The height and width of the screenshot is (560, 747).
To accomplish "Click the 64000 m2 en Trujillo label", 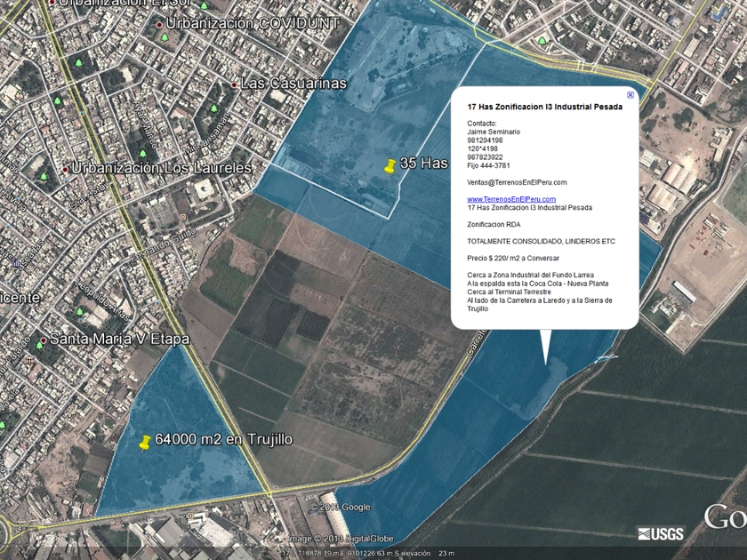I will coord(223,439).
